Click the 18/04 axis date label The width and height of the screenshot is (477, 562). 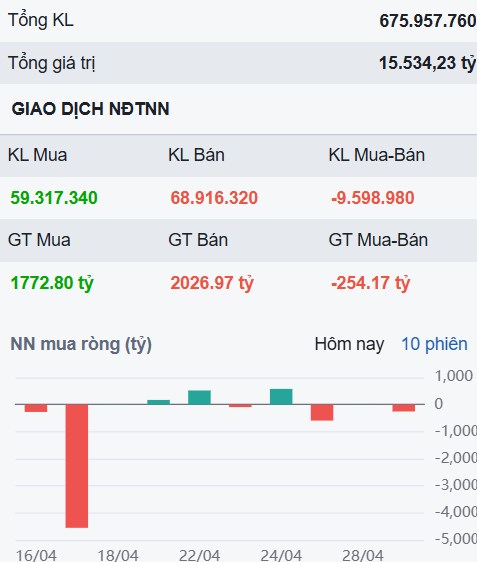click(x=118, y=555)
